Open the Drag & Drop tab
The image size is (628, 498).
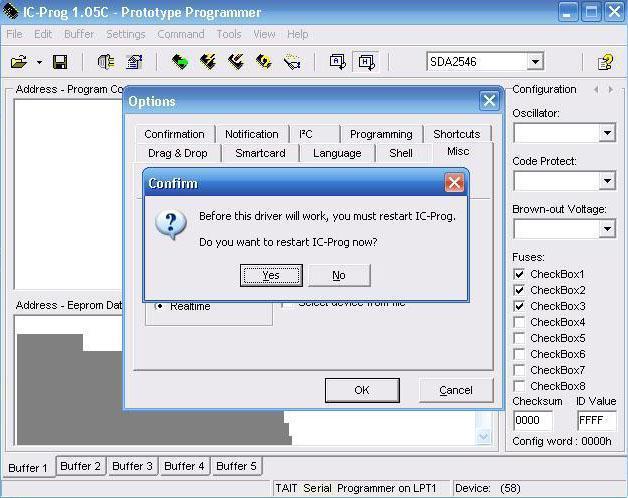tap(178, 153)
